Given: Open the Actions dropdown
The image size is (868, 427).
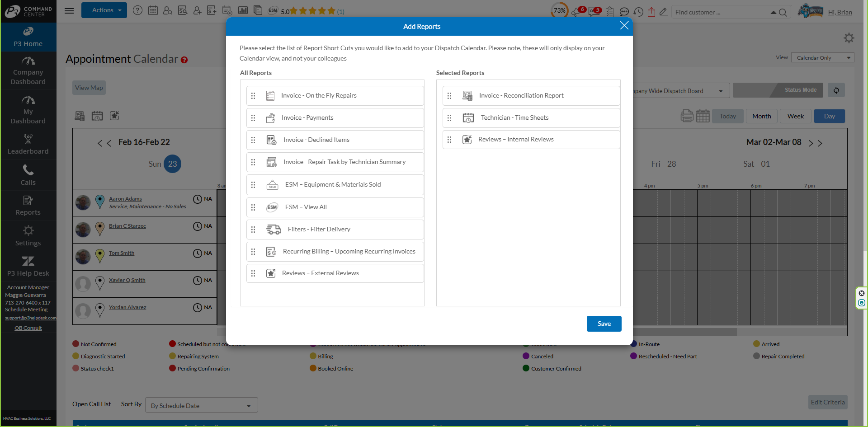Looking at the screenshot, I should tap(104, 10).
